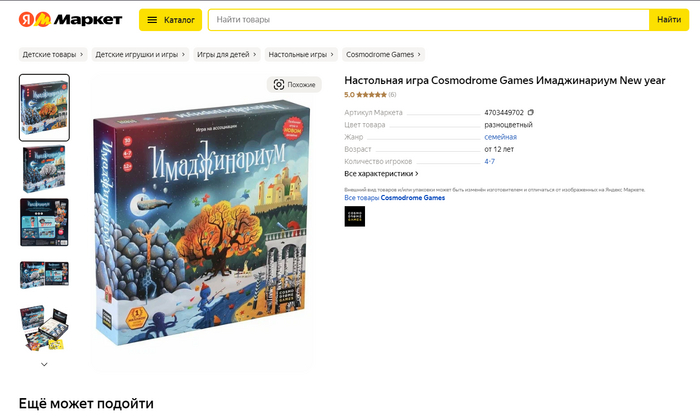Open the Настольные игры breadcrumb
Image resolution: width=700 pixels, height=419 pixels.
pyautogui.click(x=301, y=54)
